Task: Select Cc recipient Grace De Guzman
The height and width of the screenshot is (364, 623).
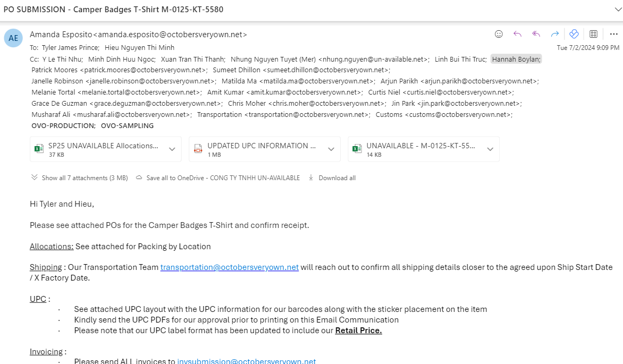Action: (x=127, y=103)
